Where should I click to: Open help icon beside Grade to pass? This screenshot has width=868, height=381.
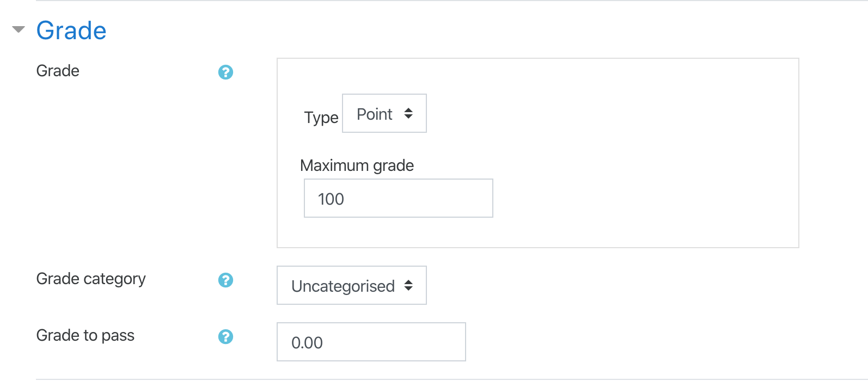pos(225,336)
